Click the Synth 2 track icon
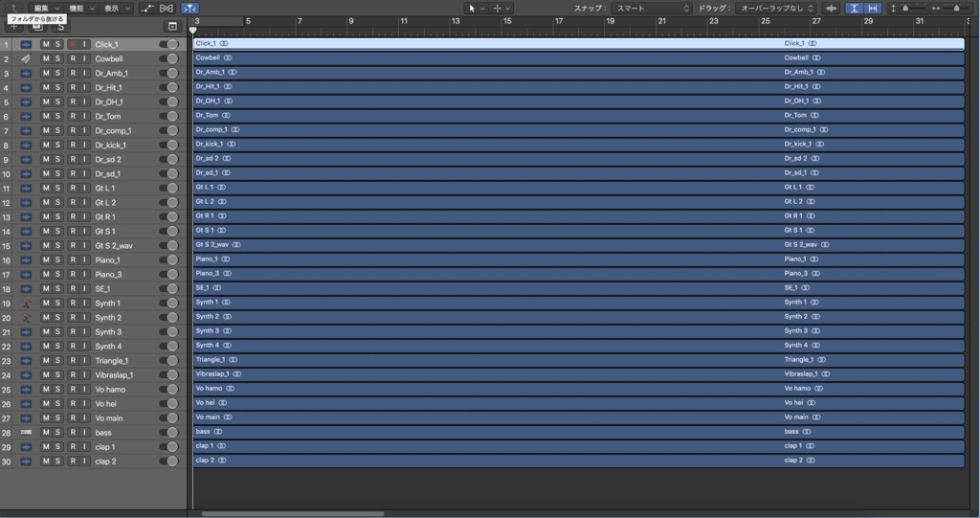980x518 pixels. coord(26,318)
